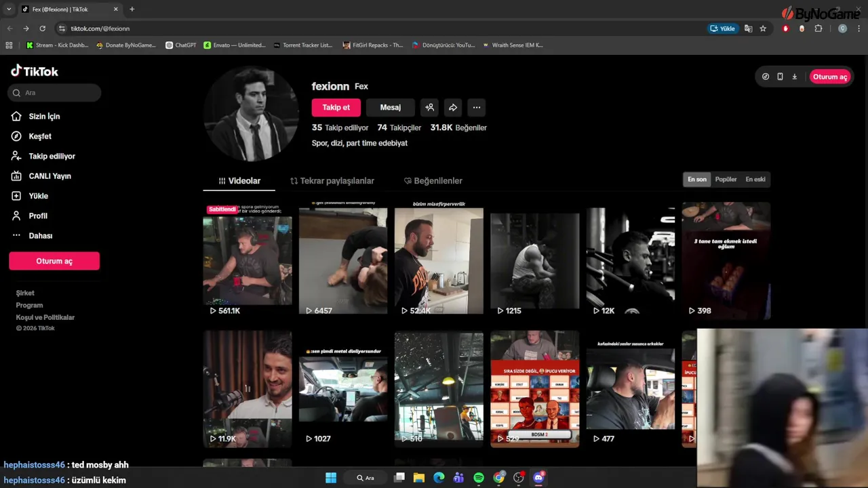Open Chrome translate page icon
The height and width of the screenshot is (488, 868).
tap(748, 28)
